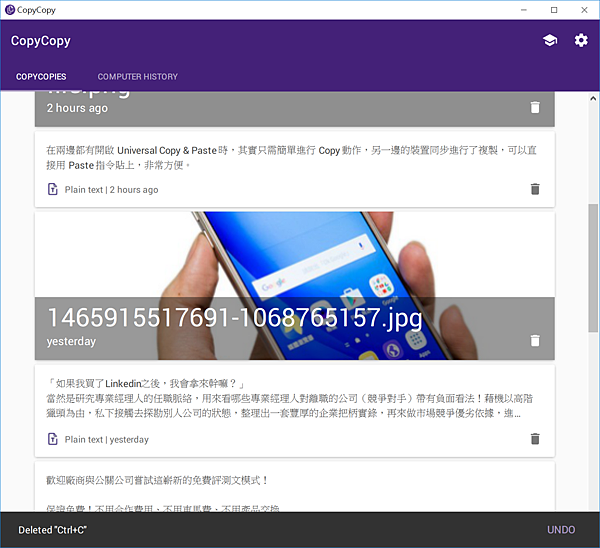Click the scrollbar up arrow
Screen dimensions: 600x548
point(593,98)
